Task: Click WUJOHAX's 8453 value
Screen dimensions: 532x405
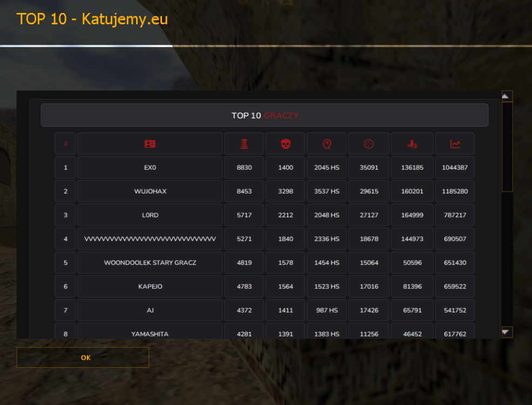Action: point(244,191)
